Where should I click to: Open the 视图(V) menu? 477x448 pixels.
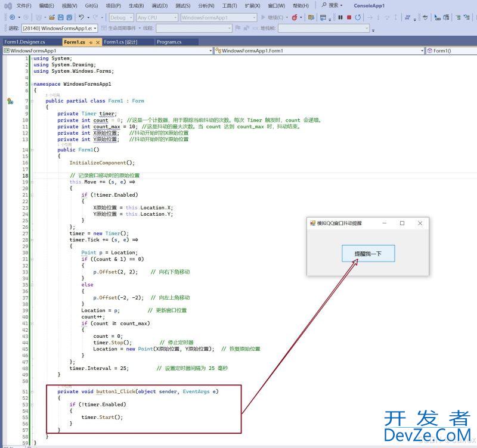tap(69, 6)
